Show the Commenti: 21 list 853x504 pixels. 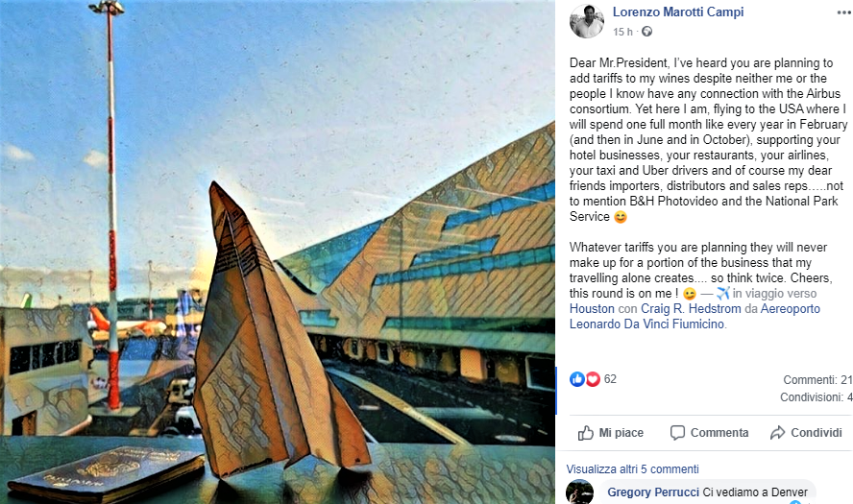click(x=817, y=380)
